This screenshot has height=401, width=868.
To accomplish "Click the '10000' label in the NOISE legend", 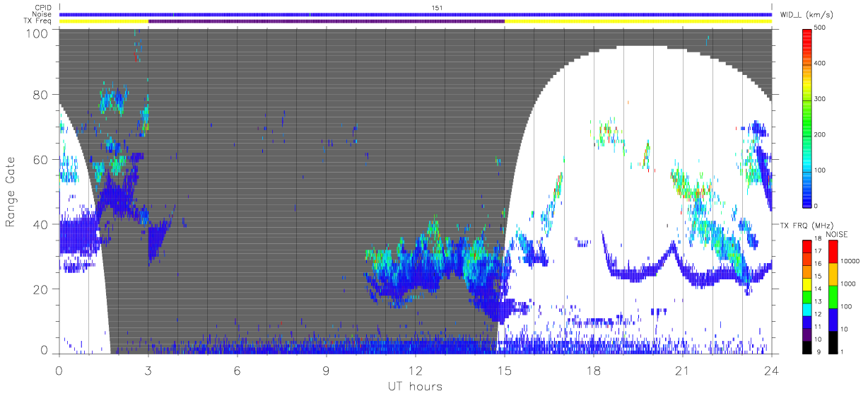I will 850,261.
